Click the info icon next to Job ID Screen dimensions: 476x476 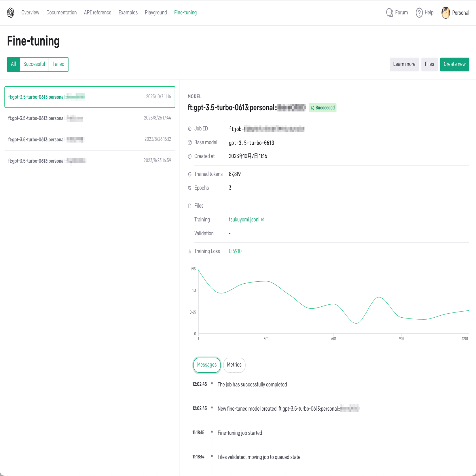point(190,128)
